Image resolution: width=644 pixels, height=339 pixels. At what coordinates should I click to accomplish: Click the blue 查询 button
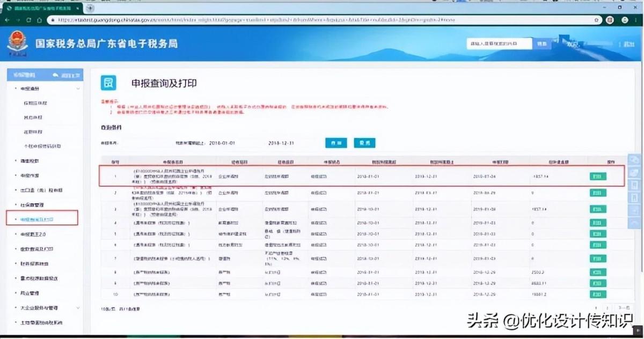(x=336, y=143)
